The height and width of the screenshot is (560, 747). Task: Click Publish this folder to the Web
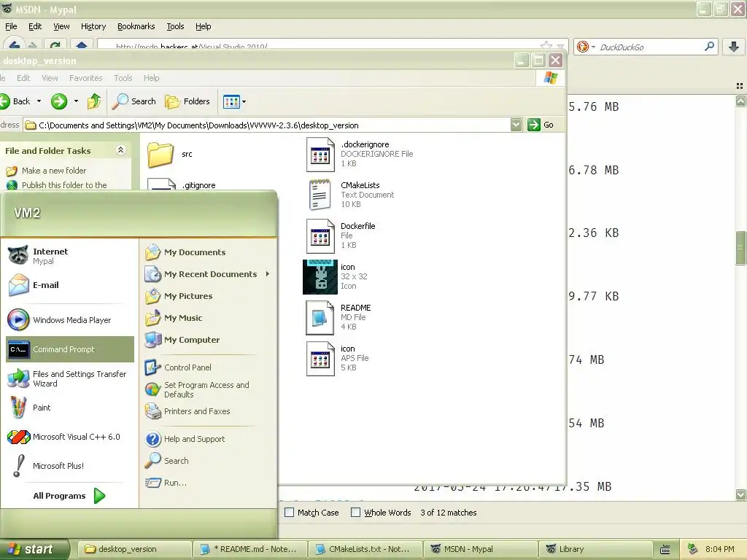pos(64,184)
